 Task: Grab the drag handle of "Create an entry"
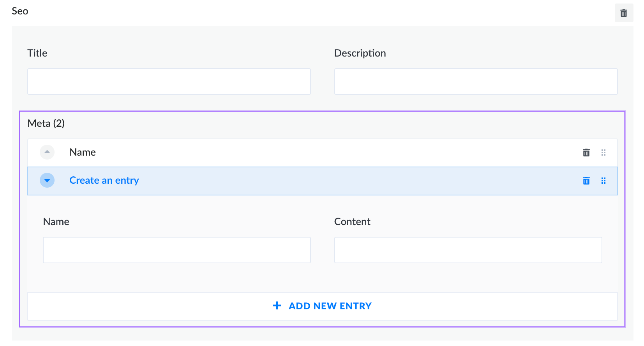(603, 181)
